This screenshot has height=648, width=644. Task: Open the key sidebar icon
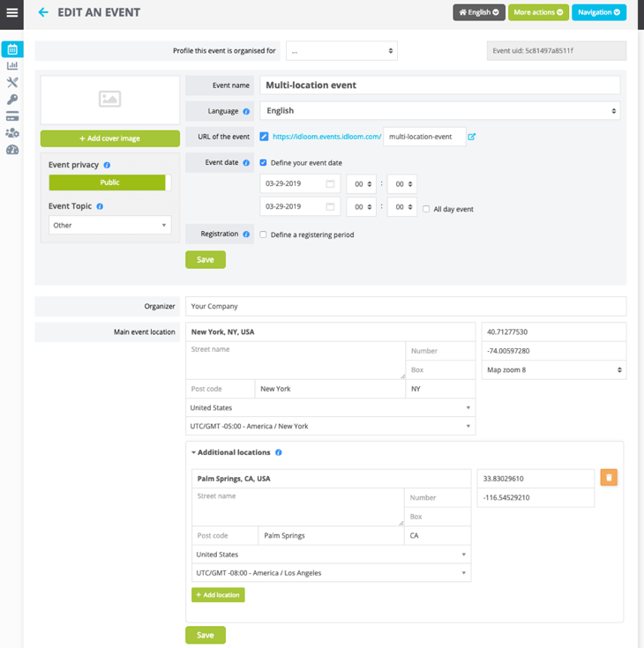(x=12, y=100)
